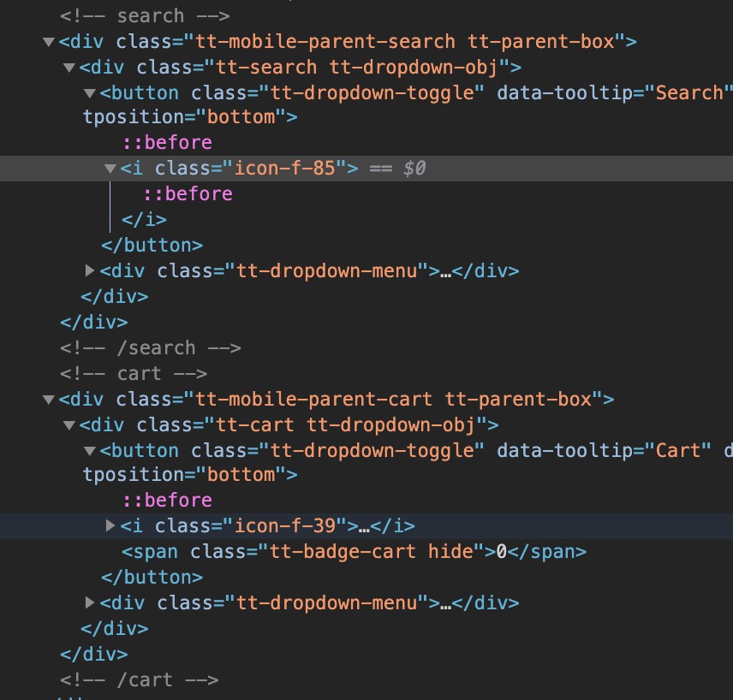Viewport: 733px width, 700px height.
Task: Click the badge span's 0 text content
Action: 502,552
